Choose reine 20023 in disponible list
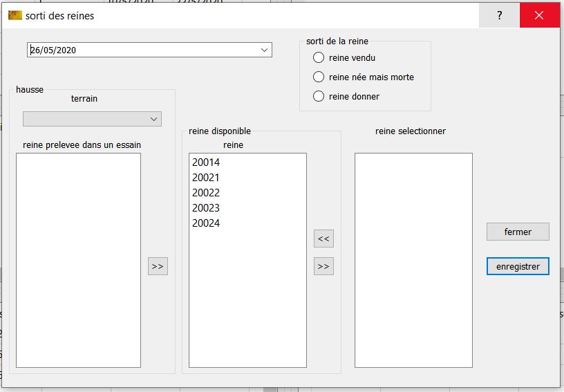This screenshot has width=564, height=392. click(206, 208)
